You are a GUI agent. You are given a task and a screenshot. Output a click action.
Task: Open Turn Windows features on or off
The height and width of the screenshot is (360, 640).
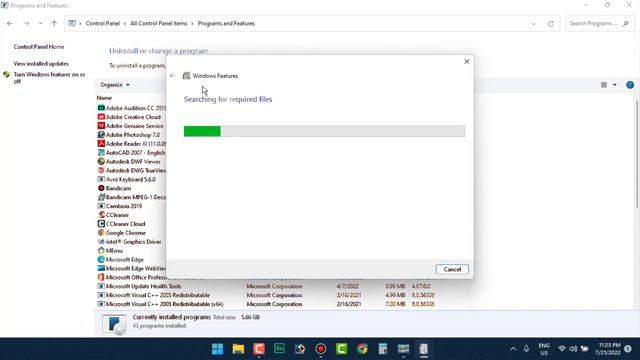(x=49, y=78)
